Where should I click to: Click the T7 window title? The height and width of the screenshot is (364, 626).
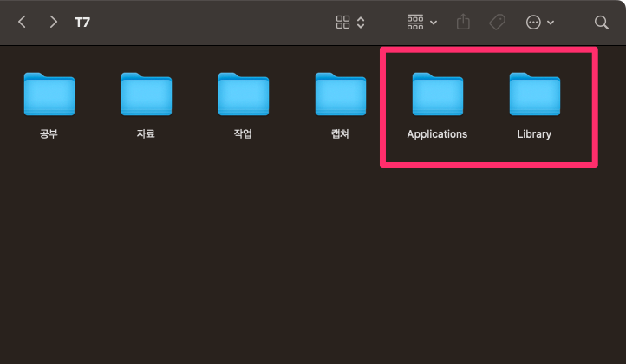(82, 23)
